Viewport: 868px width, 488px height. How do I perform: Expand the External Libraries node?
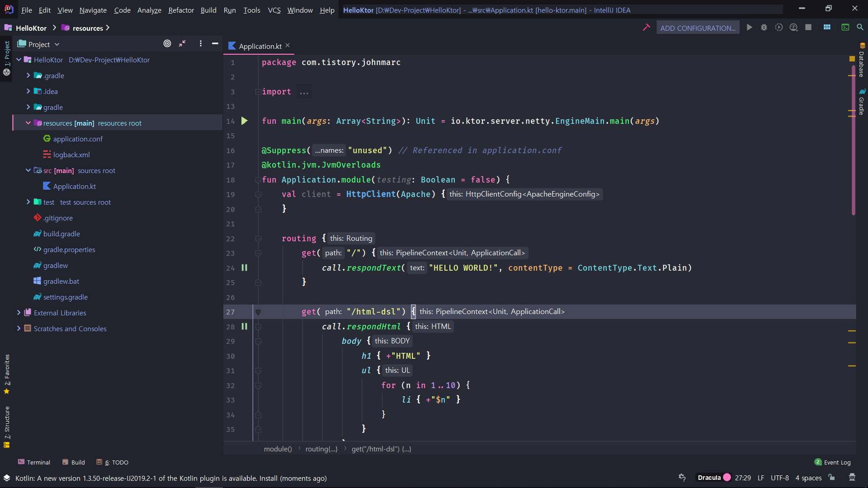click(x=19, y=313)
